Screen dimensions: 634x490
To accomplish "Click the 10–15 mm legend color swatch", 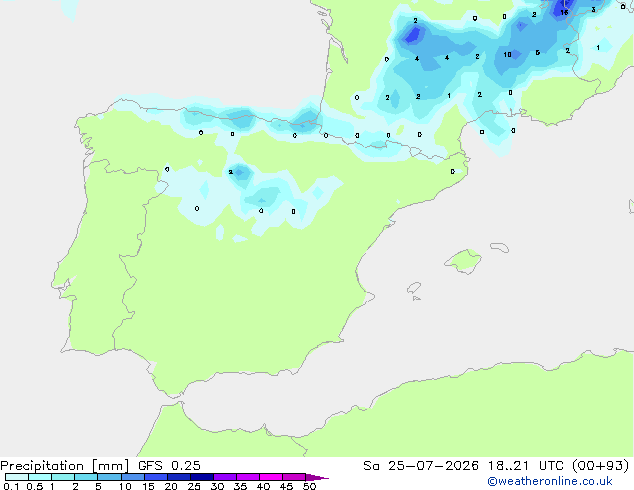I will pos(132,477).
